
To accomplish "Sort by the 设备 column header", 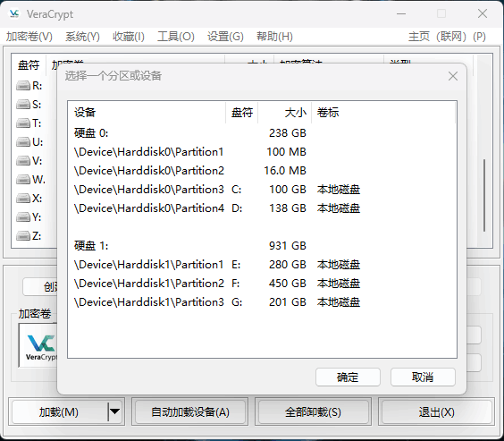I will 147,112.
